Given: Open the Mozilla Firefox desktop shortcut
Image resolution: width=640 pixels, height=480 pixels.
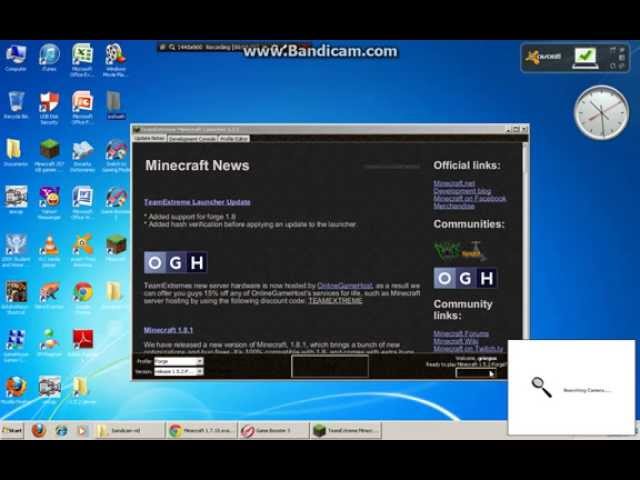Looking at the screenshot, I should (x=16, y=389).
